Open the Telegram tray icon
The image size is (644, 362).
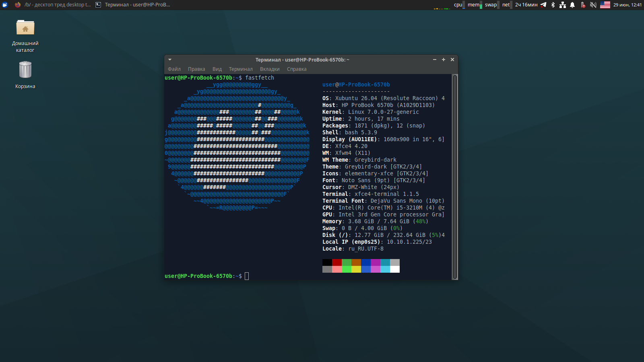pyautogui.click(x=543, y=5)
